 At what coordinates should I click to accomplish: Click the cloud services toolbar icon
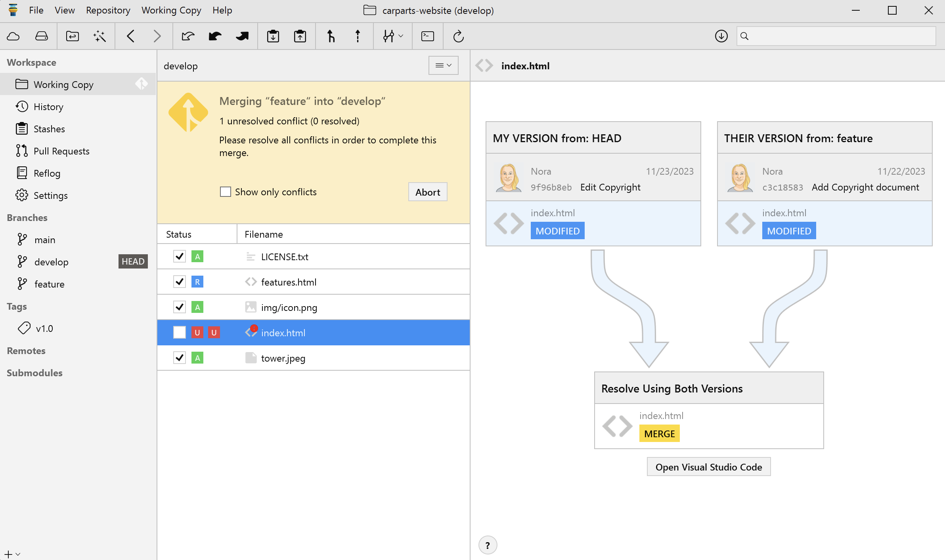coord(13,36)
